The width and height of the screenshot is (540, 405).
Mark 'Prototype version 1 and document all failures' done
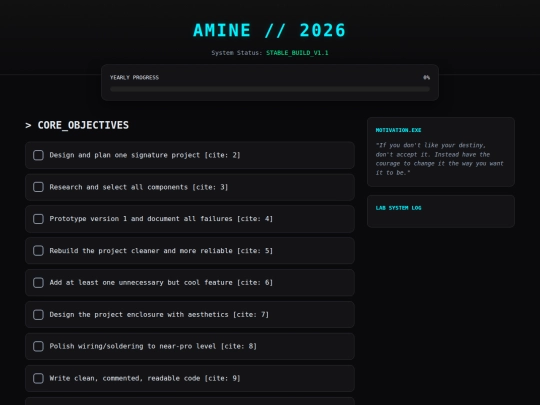tap(38, 219)
